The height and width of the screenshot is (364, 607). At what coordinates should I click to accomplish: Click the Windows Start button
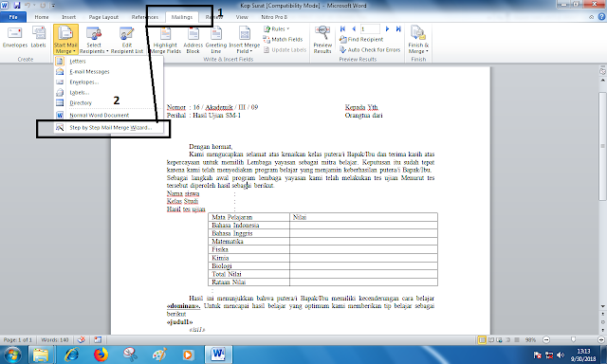tap(12, 355)
